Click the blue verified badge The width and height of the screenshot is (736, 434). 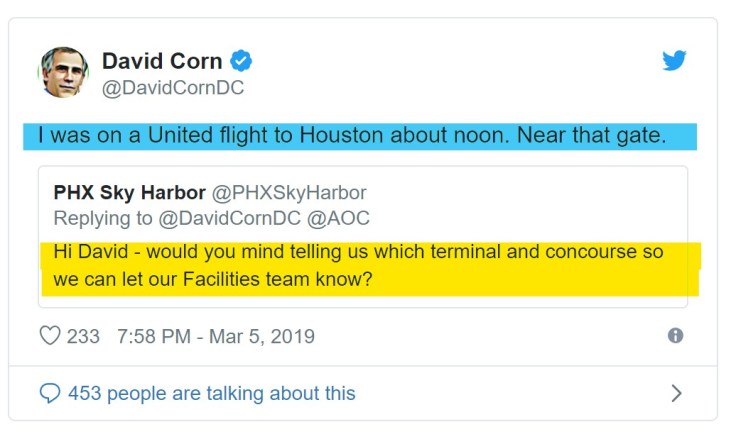pos(241,61)
